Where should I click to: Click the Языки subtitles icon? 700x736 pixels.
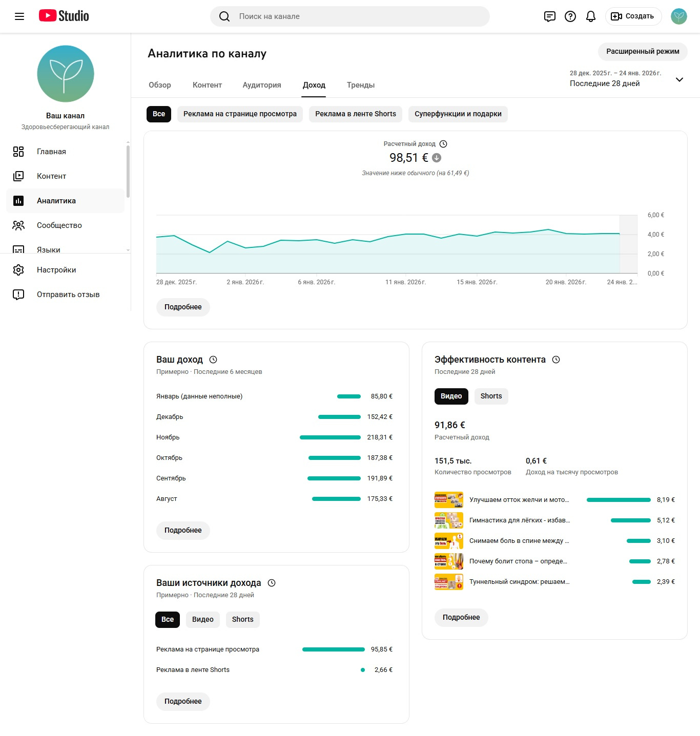18,249
